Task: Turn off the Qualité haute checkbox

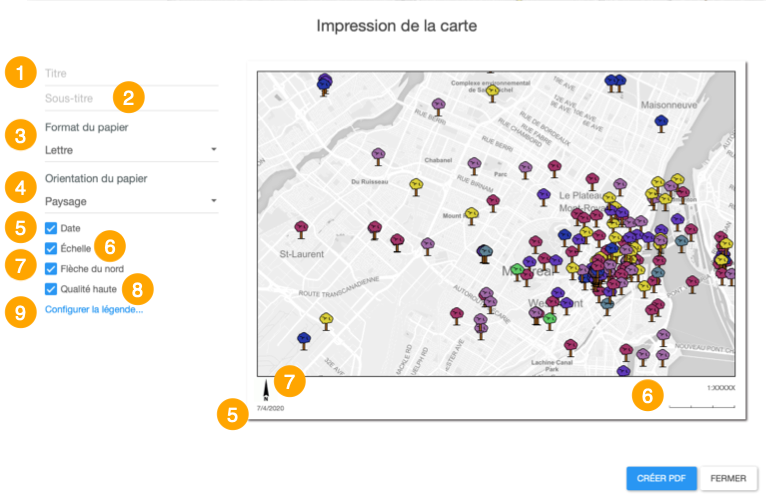Action: (x=51, y=289)
